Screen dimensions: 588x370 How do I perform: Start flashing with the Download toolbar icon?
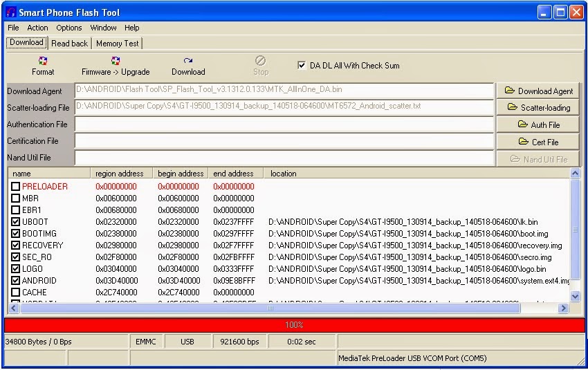188,60
